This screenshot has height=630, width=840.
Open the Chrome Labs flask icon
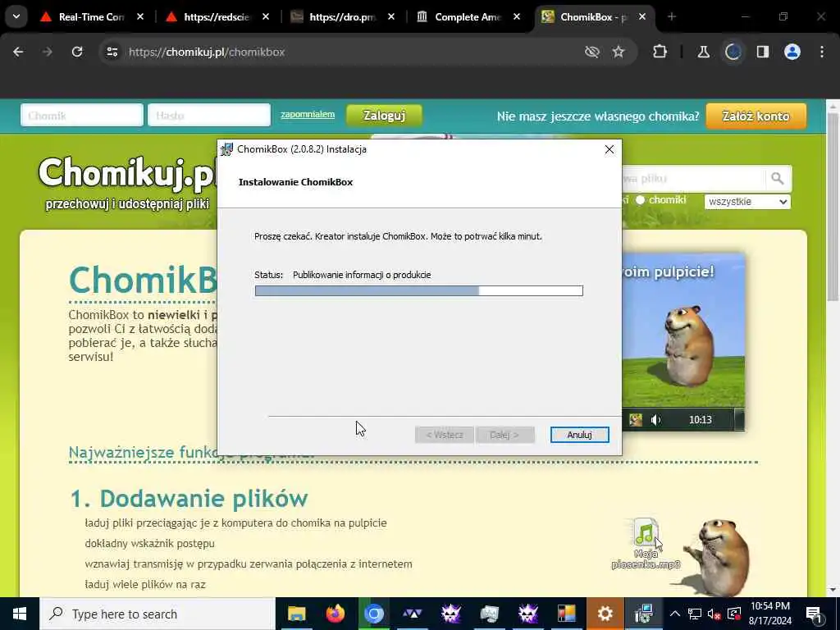click(x=703, y=52)
